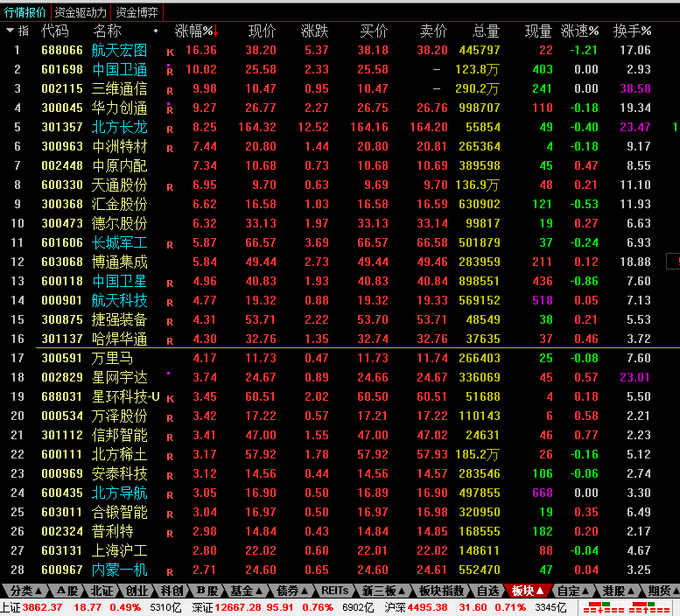Click the R marker beside 捷强装备
The height and width of the screenshot is (616, 680).
(170, 322)
